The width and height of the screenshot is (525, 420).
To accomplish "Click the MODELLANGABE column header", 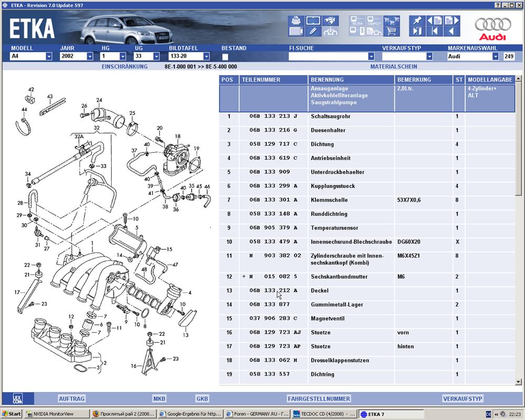I will [490, 80].
